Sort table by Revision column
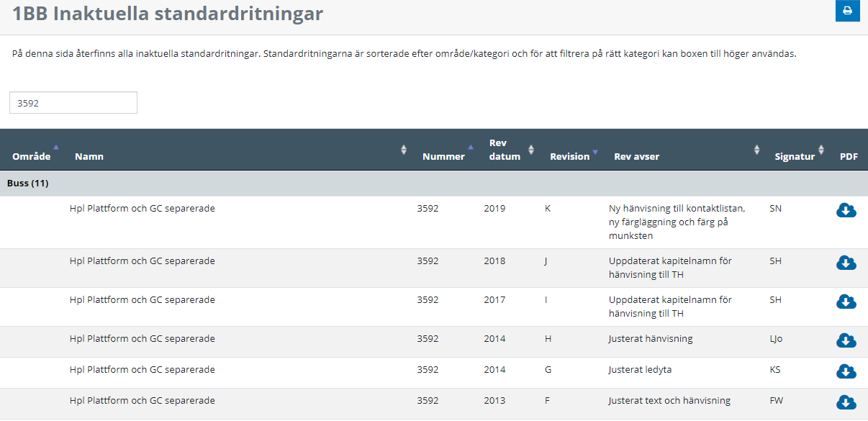This screenshot has height=421, width=868. (569, 156)
